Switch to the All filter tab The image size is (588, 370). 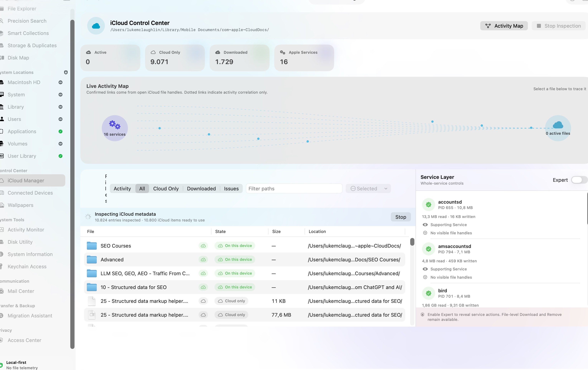(142, 188)
